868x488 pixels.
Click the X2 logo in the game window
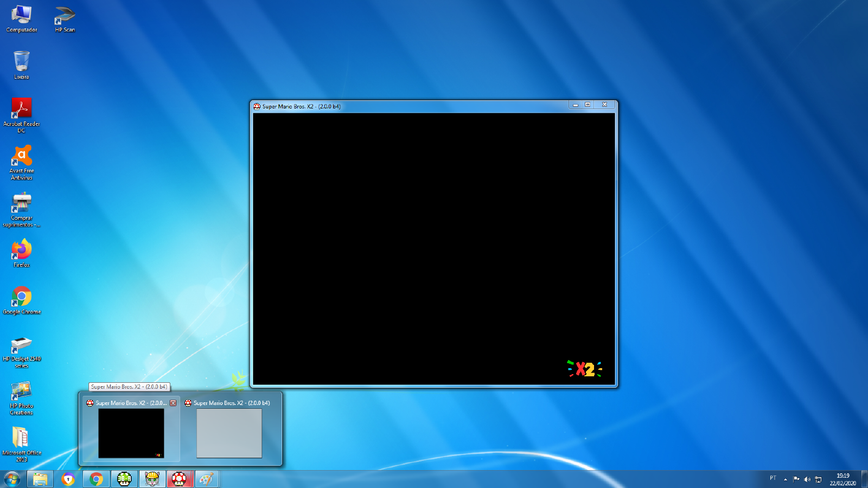pyautogui.click(x=585, y=369)
